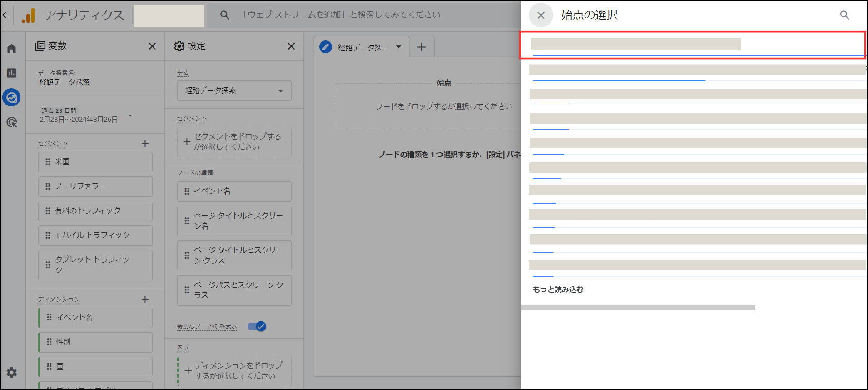
Task: Click the back arrow next to Analytics logo
Action: pos(5,15)
